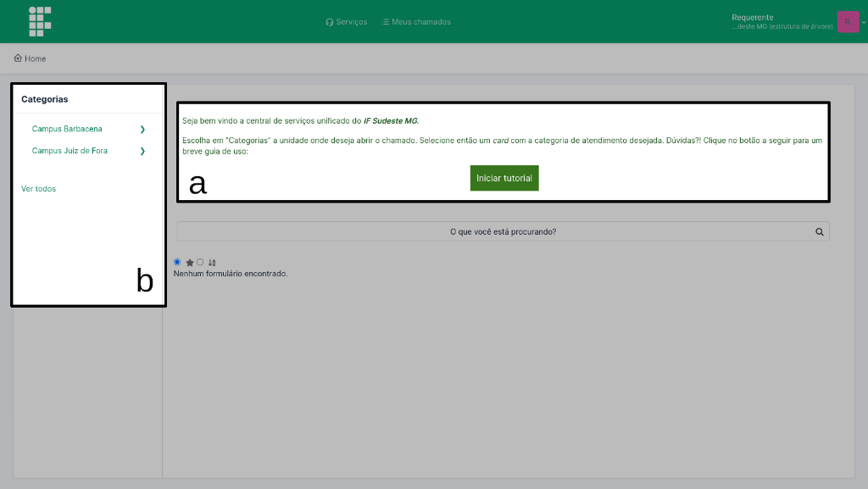
Task: Select Campus Juiz de Fora category
Action: click(x=70, y=151)
